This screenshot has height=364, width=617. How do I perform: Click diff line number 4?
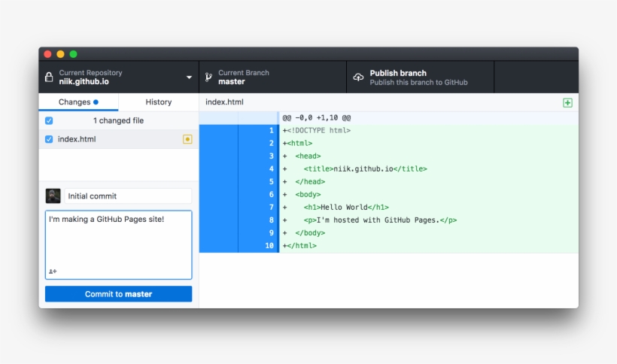pos(271,169)
